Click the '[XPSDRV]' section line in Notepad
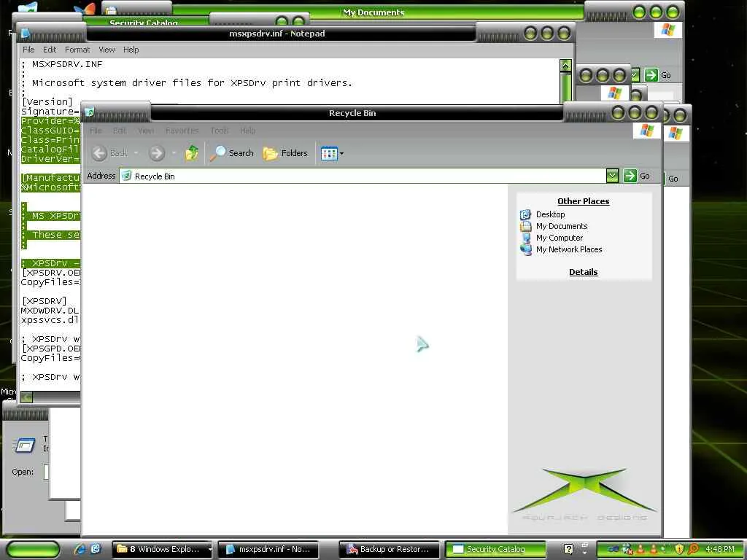Image resolution: width=747 pixels, height=560 pixels. tap(44, 301)
